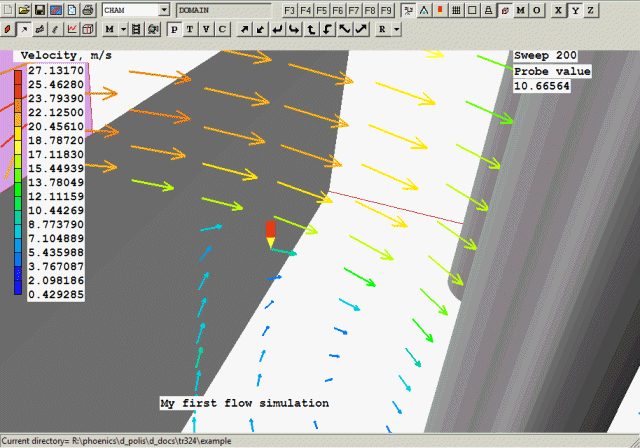Image resolution: width=640 pixels, height=448 pixels.
Task: Click the open file folder icon
Action: coord(23,9)
